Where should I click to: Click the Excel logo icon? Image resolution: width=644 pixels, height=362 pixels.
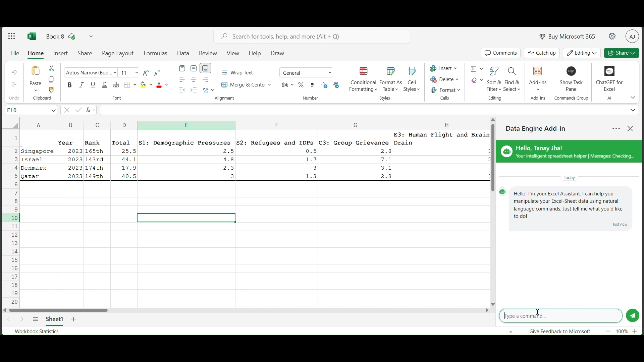coord(32,36)
